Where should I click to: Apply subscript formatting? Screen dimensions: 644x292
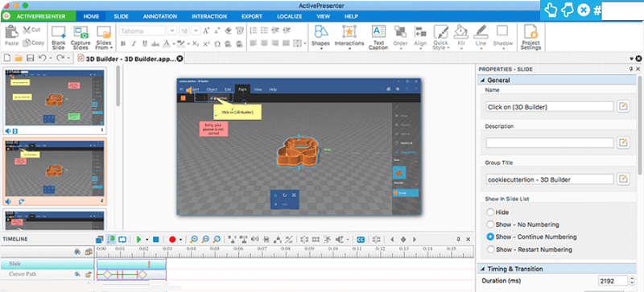click(x=196, y=44)
